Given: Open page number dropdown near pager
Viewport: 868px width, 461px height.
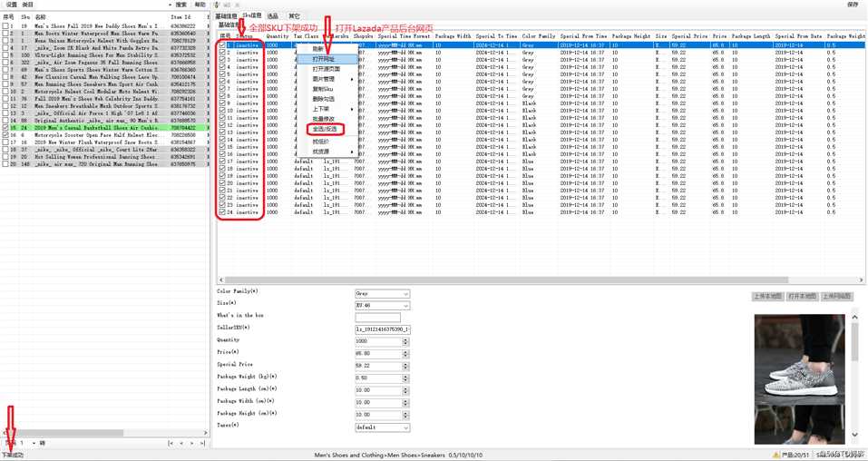Looking at the screenshot, I should click(34, 443).
